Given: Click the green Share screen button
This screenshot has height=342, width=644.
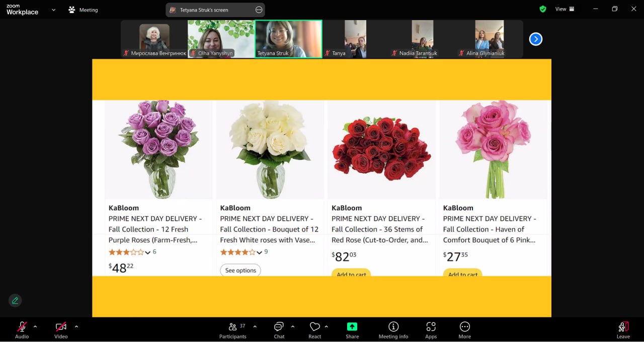Looking at the screenshot, I should coord(352,330).
